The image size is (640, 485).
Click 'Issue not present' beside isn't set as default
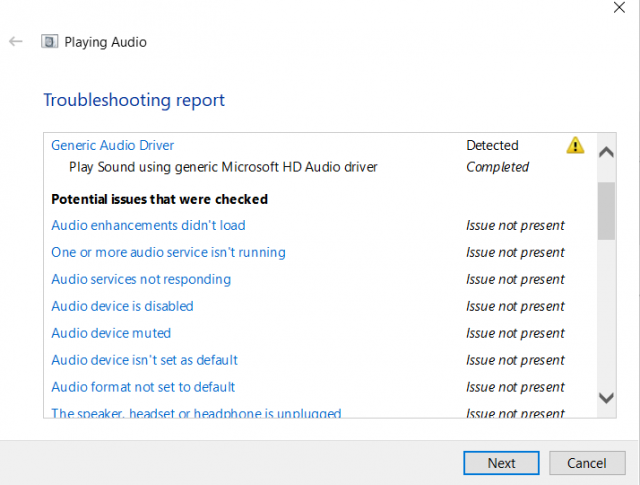click(x=515, y=360)
